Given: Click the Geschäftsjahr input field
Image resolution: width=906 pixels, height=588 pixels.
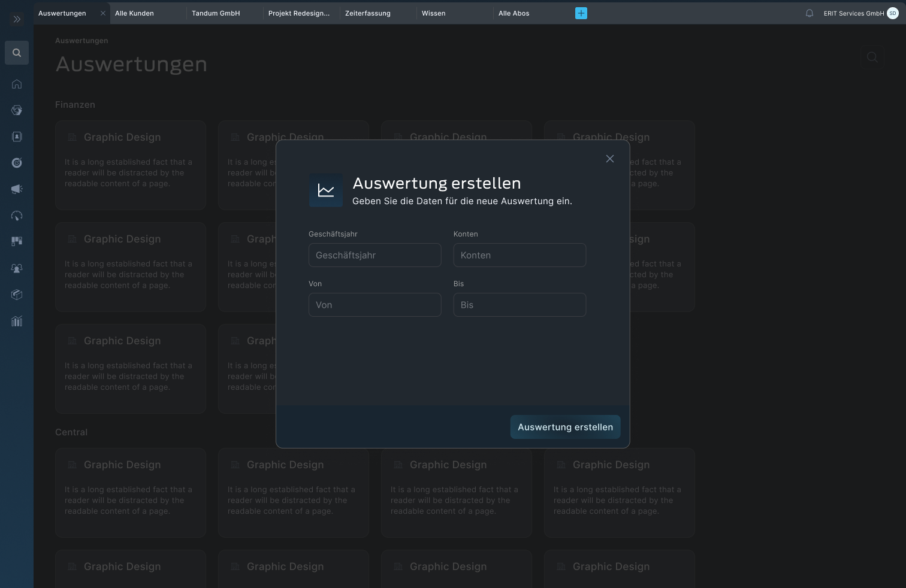Looking at the screenshot, I should (x=375, y=255).
